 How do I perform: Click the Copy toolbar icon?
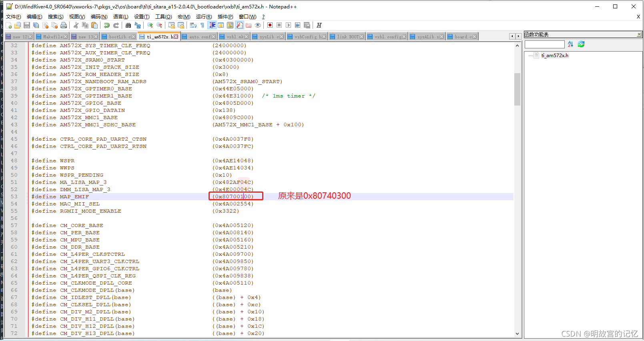click(x=85, y=25)
